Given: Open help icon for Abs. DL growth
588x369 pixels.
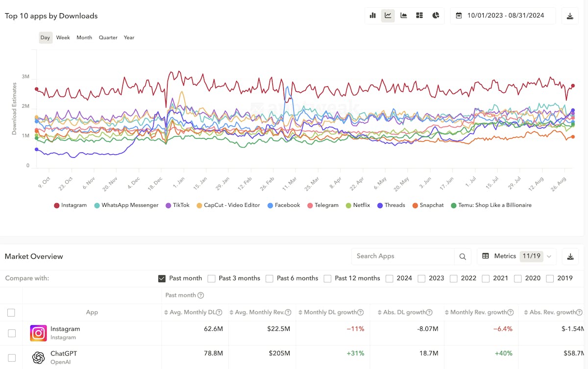Looking at the screenshot, I should [x=430, y=313].
